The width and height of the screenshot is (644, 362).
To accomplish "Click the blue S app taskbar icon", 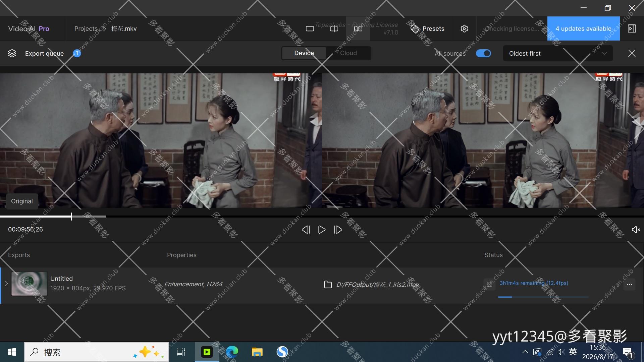I will 282,352.
